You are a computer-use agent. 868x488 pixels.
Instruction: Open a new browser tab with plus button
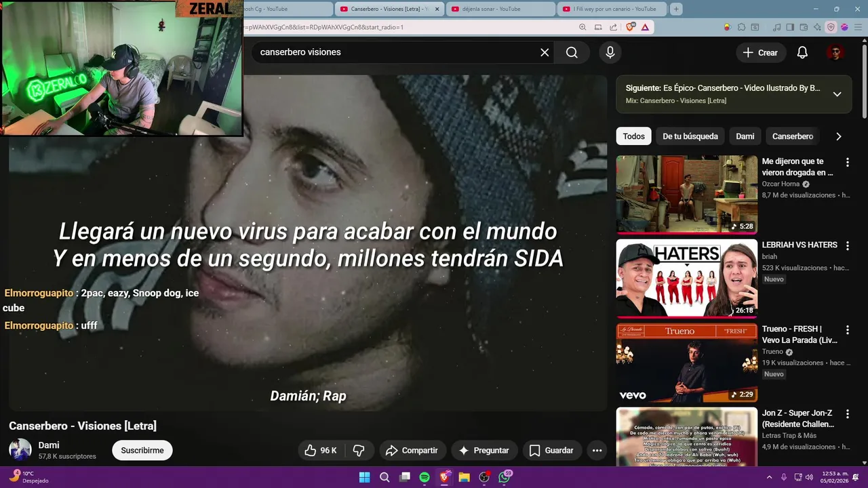[676, 9]
